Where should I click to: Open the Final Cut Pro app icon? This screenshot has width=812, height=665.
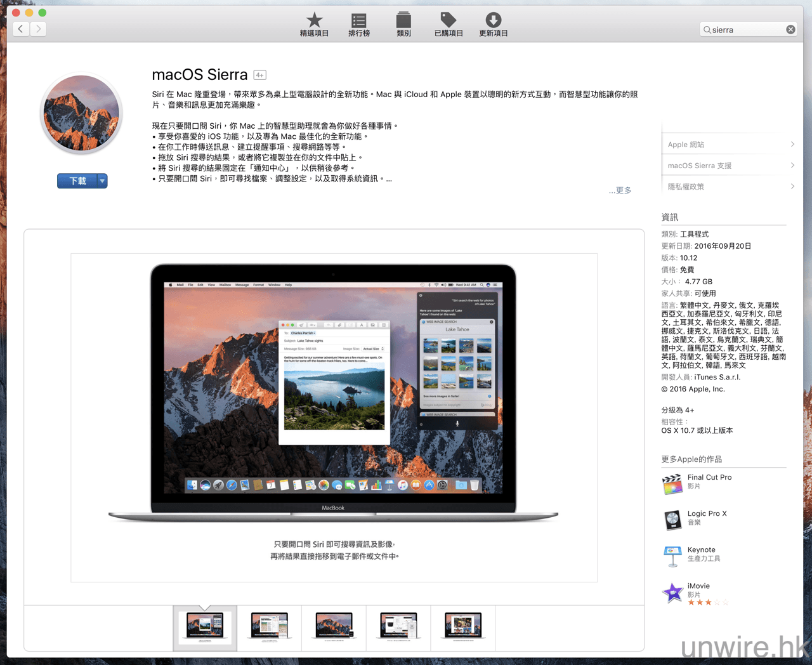tap(672, 484)
